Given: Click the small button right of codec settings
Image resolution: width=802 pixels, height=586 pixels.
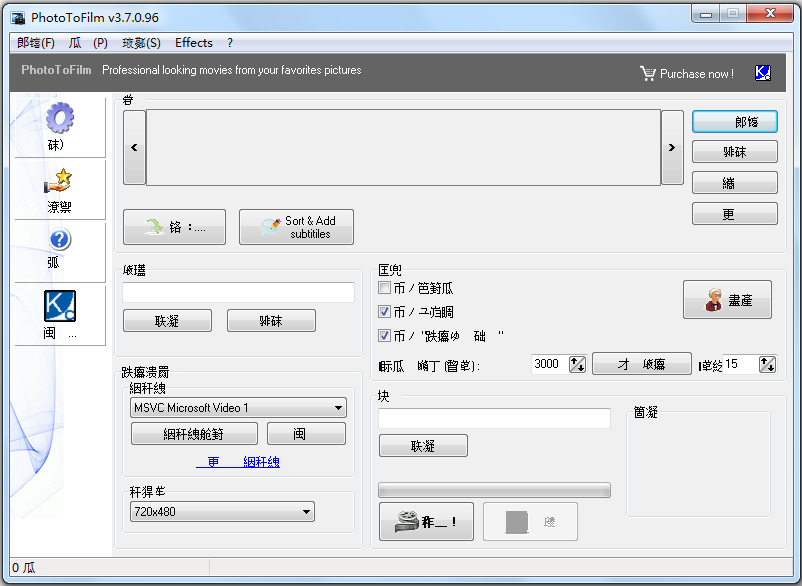Looking at the screenshot, I should click(x=306, y=434).
